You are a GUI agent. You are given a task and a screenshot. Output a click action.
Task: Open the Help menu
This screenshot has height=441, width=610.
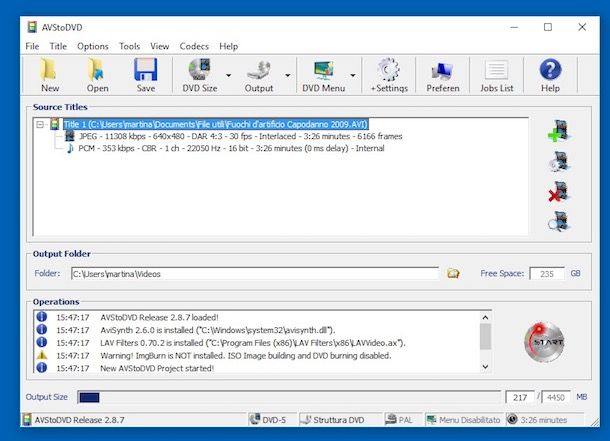(228, 46)
